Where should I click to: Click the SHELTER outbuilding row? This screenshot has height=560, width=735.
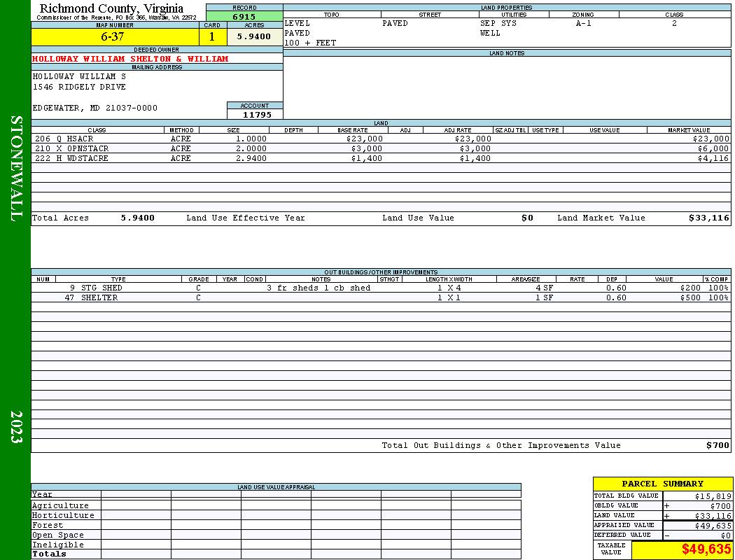(381, 297)
